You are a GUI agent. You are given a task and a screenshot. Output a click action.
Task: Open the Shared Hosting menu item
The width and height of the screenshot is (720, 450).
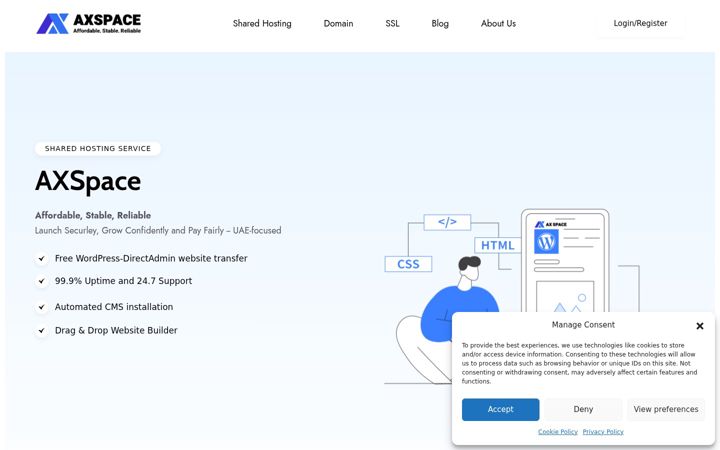(262, 23)
